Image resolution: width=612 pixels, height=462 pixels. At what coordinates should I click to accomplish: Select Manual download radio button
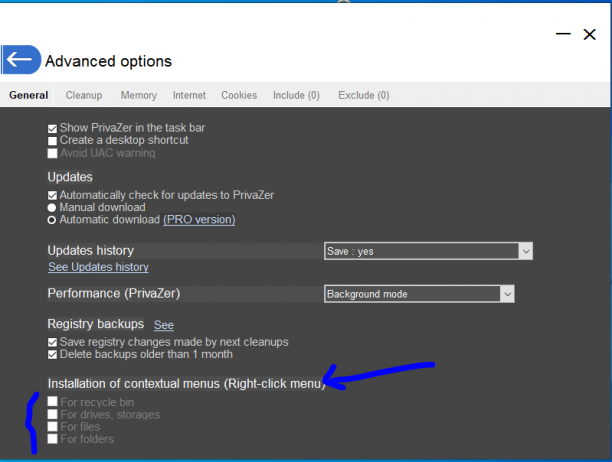52,208
